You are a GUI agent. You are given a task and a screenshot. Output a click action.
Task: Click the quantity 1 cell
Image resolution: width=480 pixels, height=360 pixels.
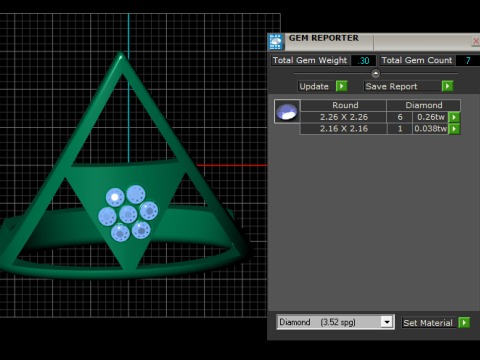[x=400, y=129]
